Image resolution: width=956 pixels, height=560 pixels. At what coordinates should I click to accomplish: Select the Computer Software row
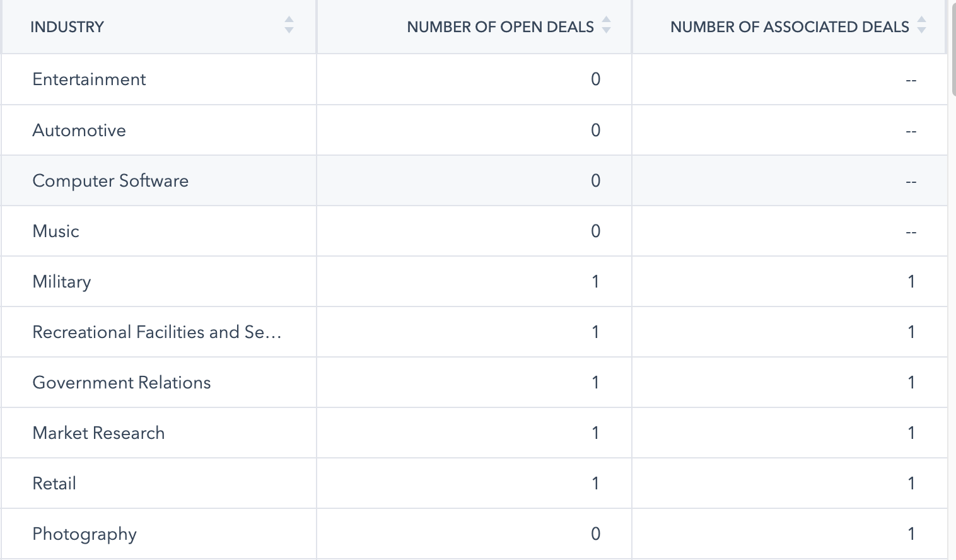pyautogui.click(x=110, y=180)
